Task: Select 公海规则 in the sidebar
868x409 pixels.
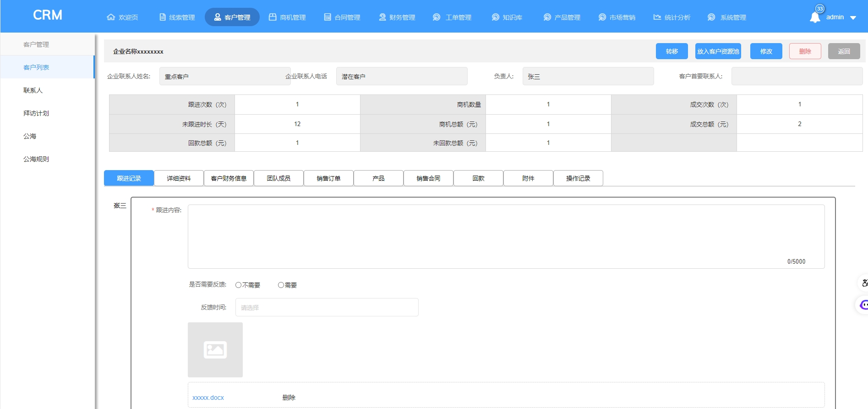Action: coord(47,159)
